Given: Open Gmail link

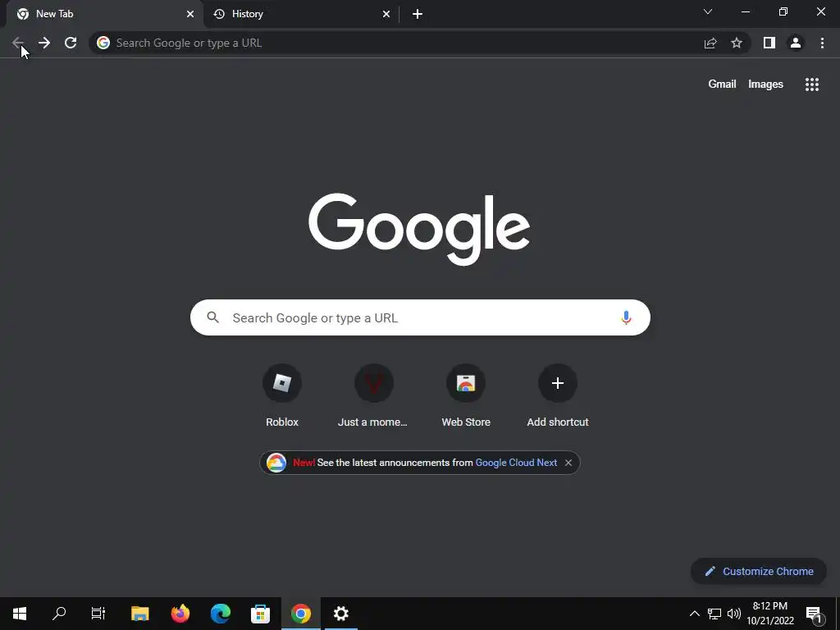Looking at the screenshot, I should tap(722, 84).
